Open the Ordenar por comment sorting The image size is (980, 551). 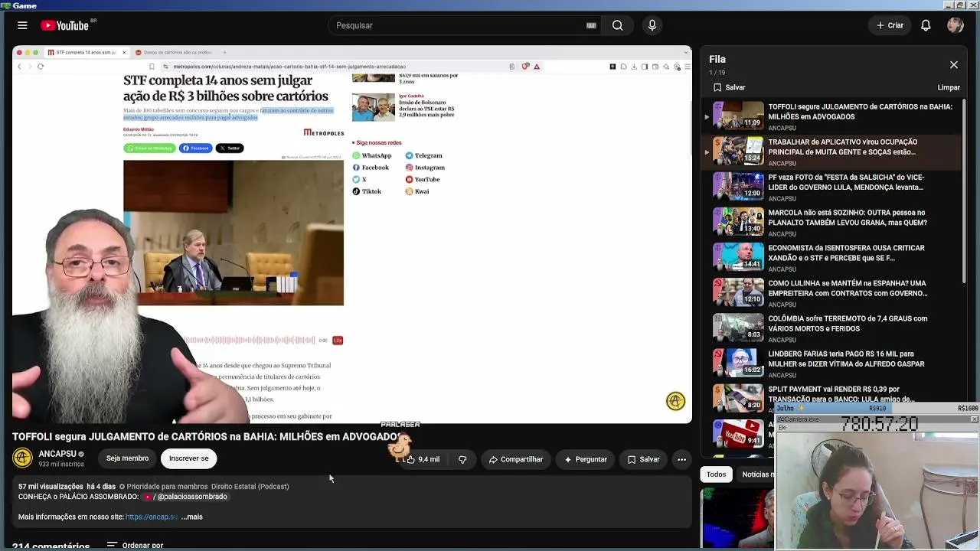[x=135, y=546]
